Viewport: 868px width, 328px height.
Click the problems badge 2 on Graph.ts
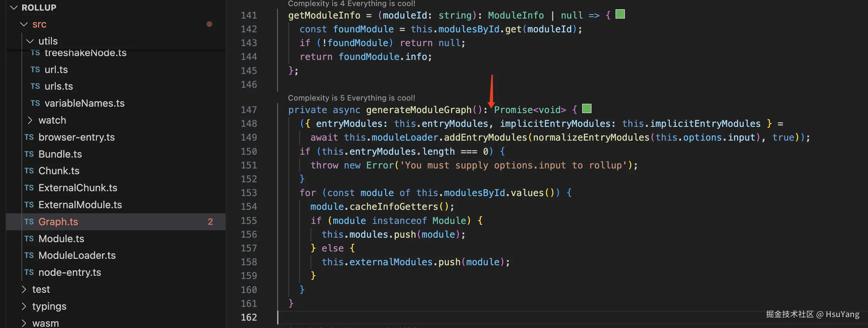(210, 222)
